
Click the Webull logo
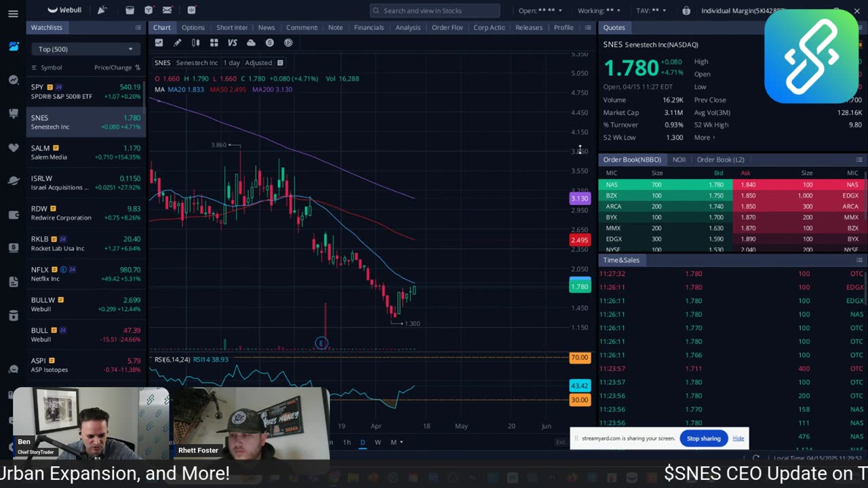[64, 10]
